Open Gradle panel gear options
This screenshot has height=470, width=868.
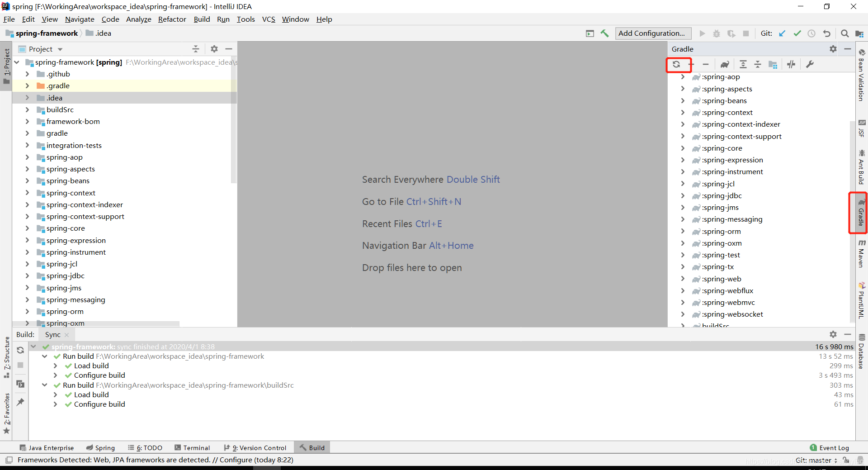point(833,49)
